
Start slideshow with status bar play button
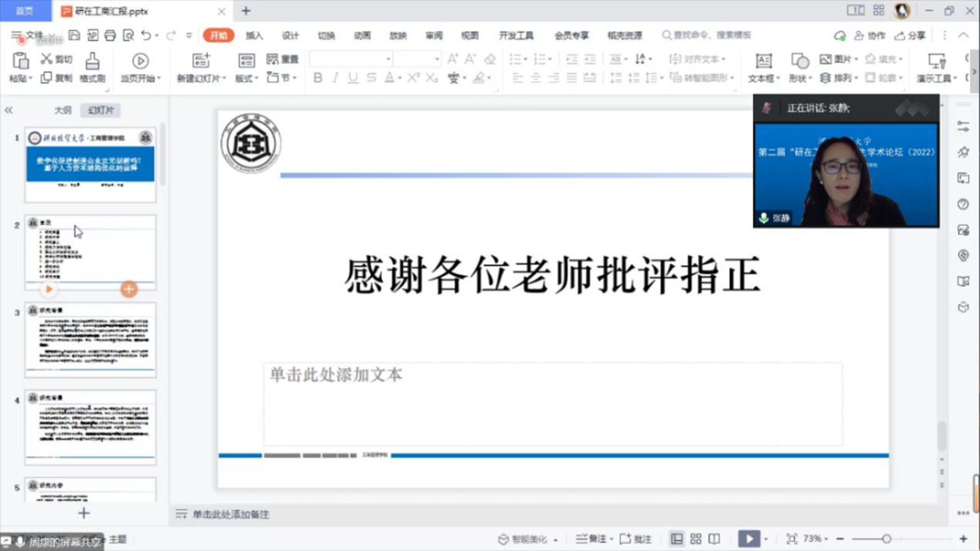pos(748,539)
